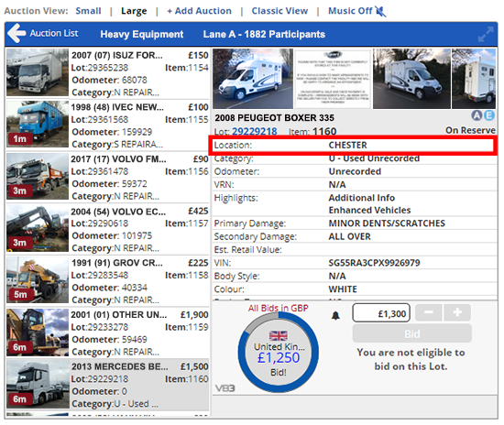Switch to Large auction view
The width and height of the screenshot is (504, 425).
point(134,11)
